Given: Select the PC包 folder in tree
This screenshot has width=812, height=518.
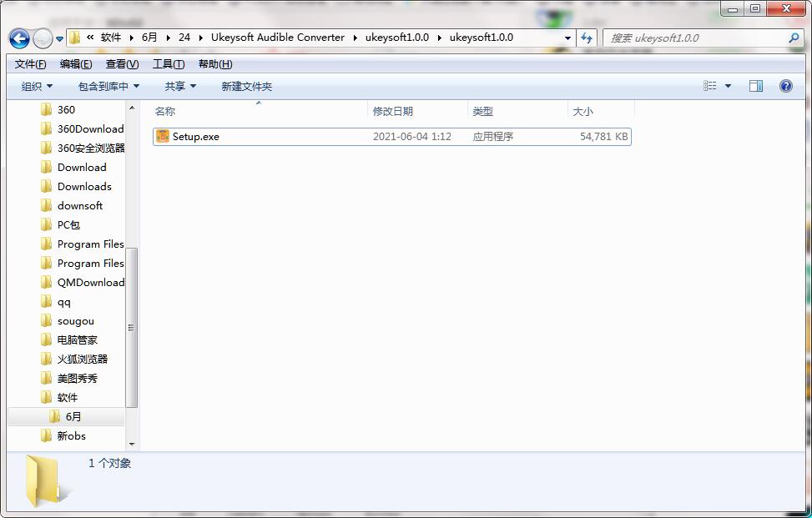Looking at the screenshot, I should tap(68, 224).
